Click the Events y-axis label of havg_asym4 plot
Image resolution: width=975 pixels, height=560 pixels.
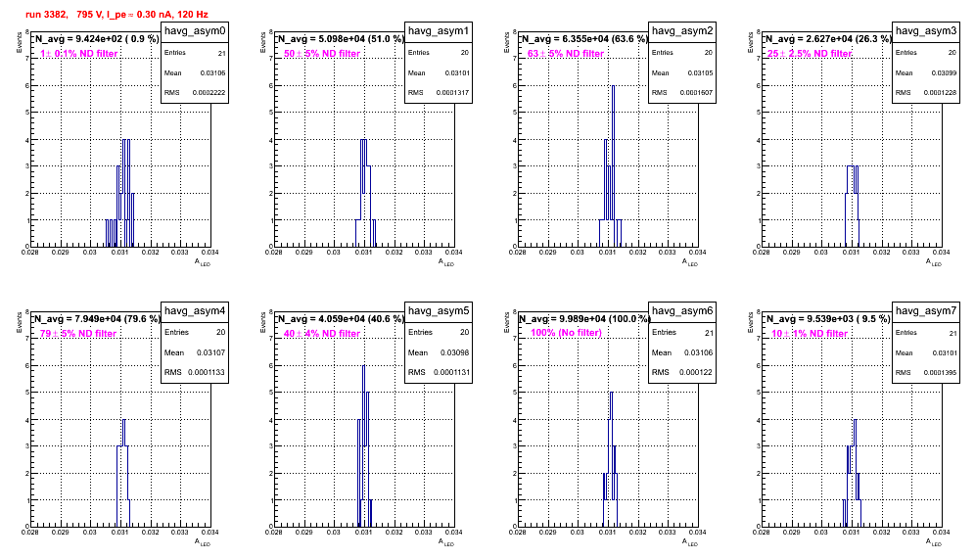(x=19, y=323)
